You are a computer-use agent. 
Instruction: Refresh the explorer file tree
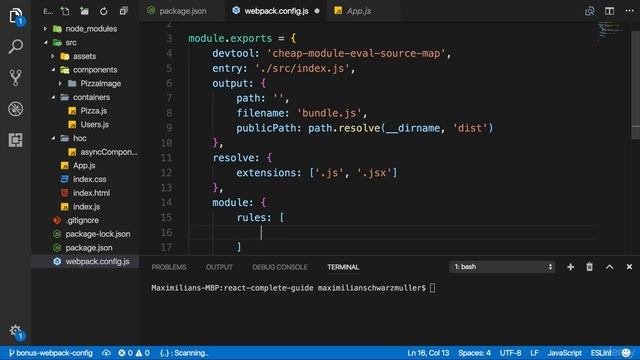point(104,11)
